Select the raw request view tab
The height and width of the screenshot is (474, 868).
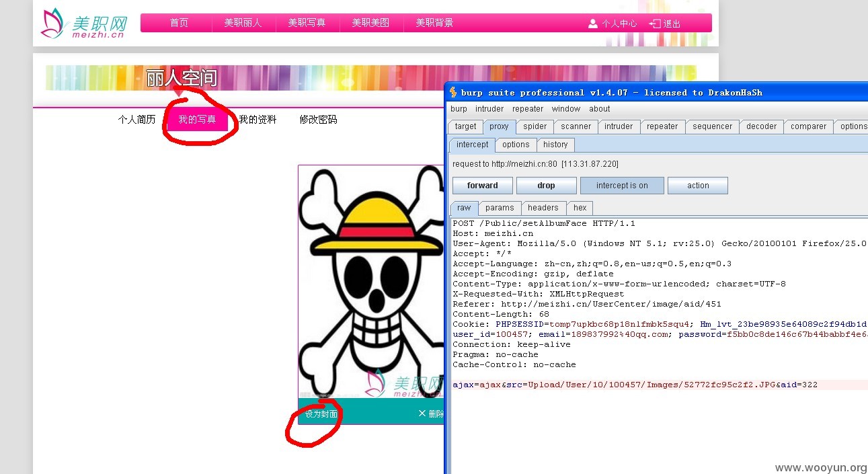(464, 208)
